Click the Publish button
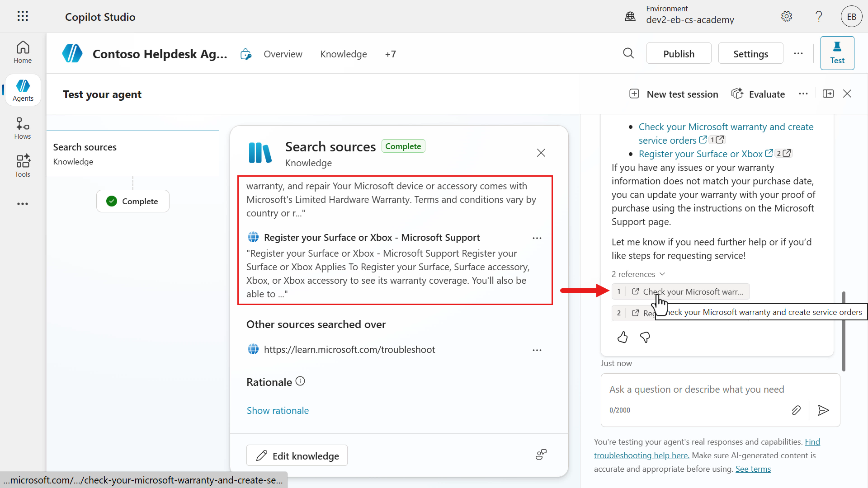This screenshot has height=488, width=868. pos(679,53)
